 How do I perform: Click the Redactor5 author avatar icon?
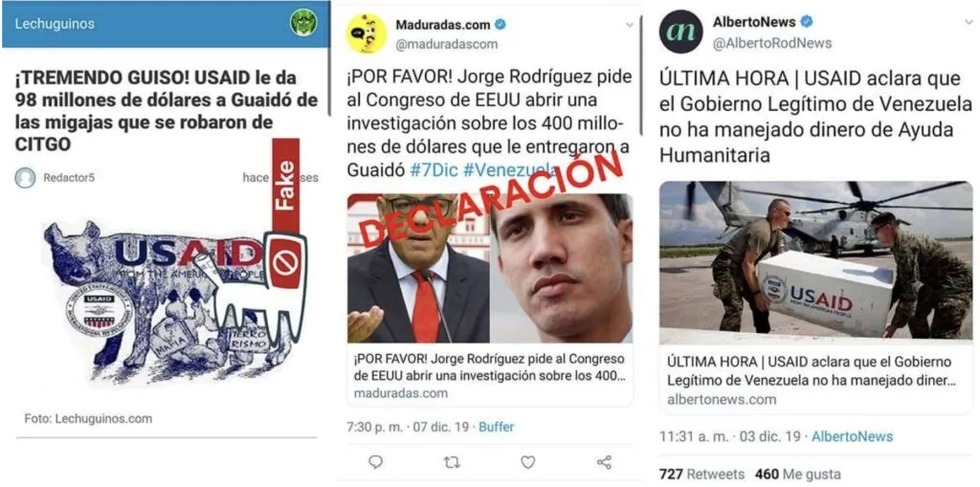click(x=25, y=178)
